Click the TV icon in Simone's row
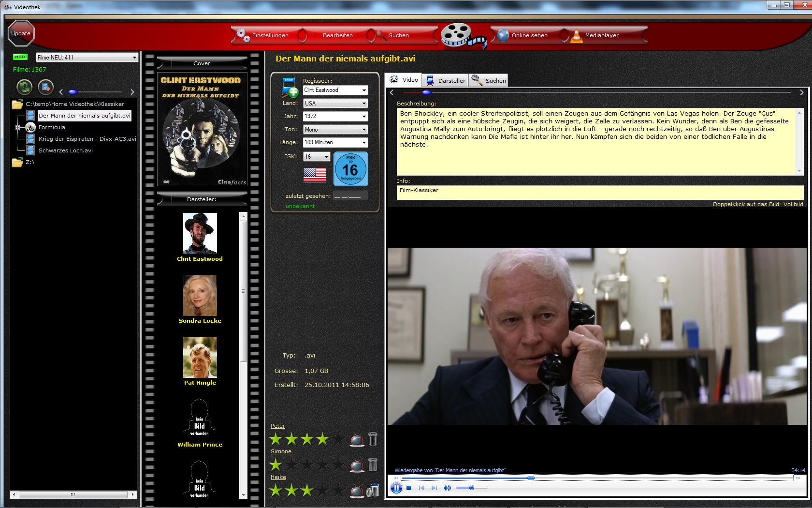The height and width of the screenshot is (508, 812). [357, 465]
